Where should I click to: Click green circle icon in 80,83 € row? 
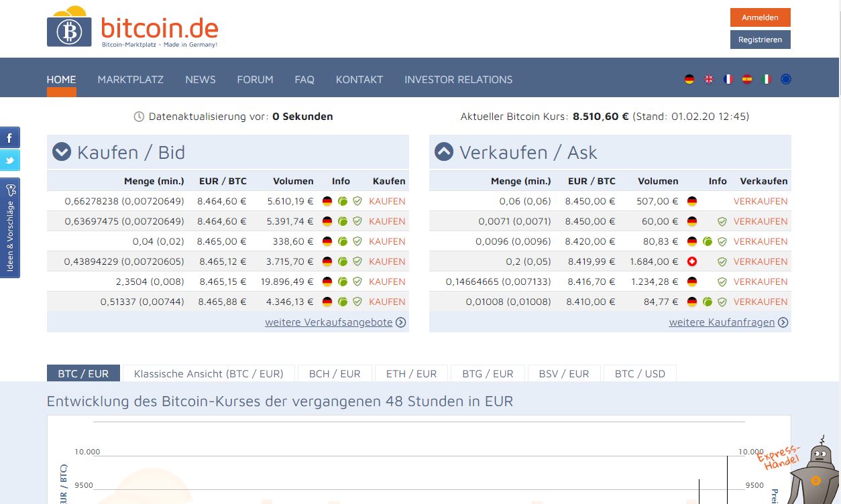pyautogui.click(x=708, y=241)
